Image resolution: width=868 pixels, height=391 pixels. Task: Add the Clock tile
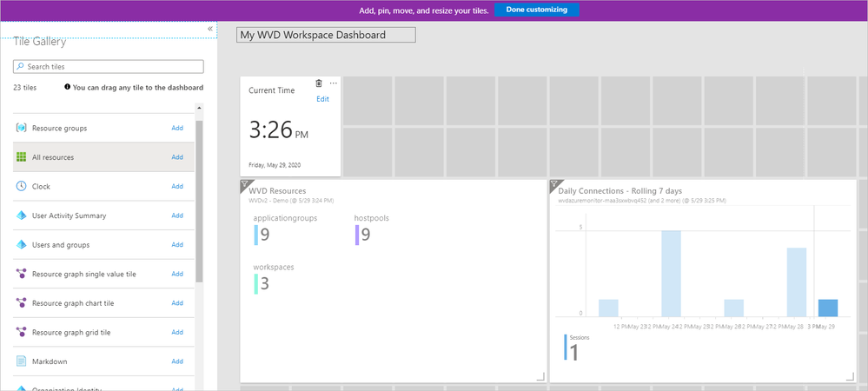[177, 186]
